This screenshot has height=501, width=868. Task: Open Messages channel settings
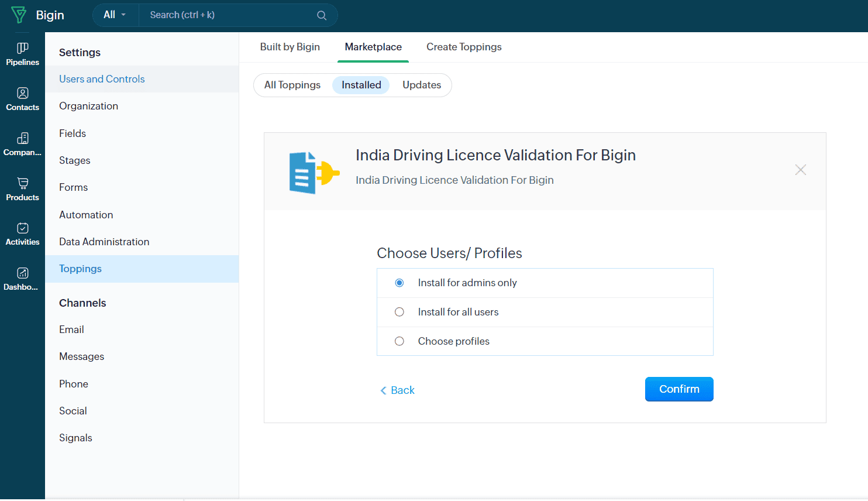tap(142, 356)
